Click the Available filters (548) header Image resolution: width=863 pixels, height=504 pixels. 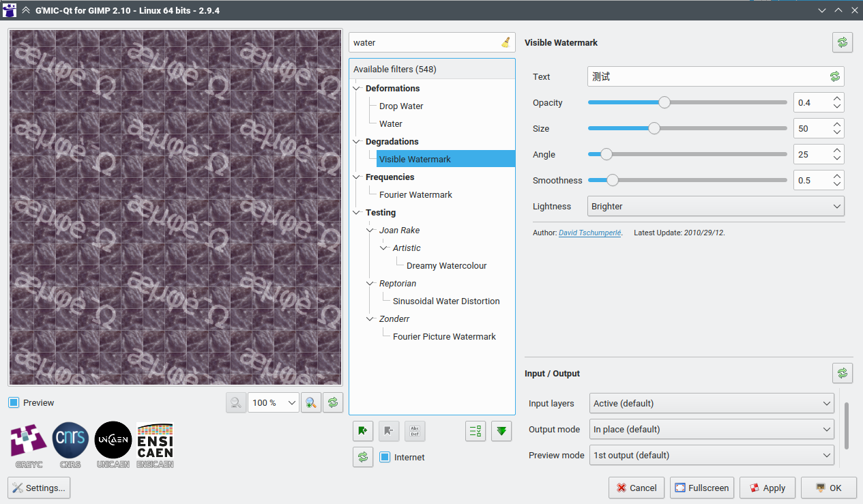coord(432,69)
